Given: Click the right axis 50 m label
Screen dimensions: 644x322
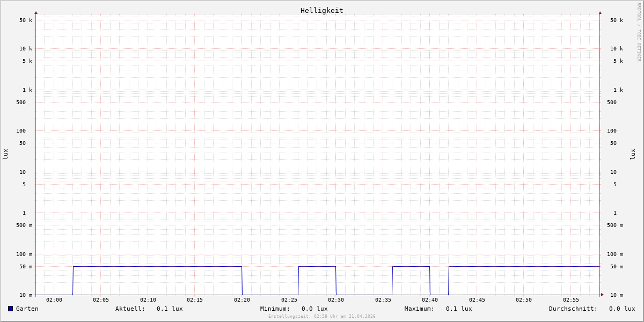Looking at the screenshot, I should click(617, 267).
